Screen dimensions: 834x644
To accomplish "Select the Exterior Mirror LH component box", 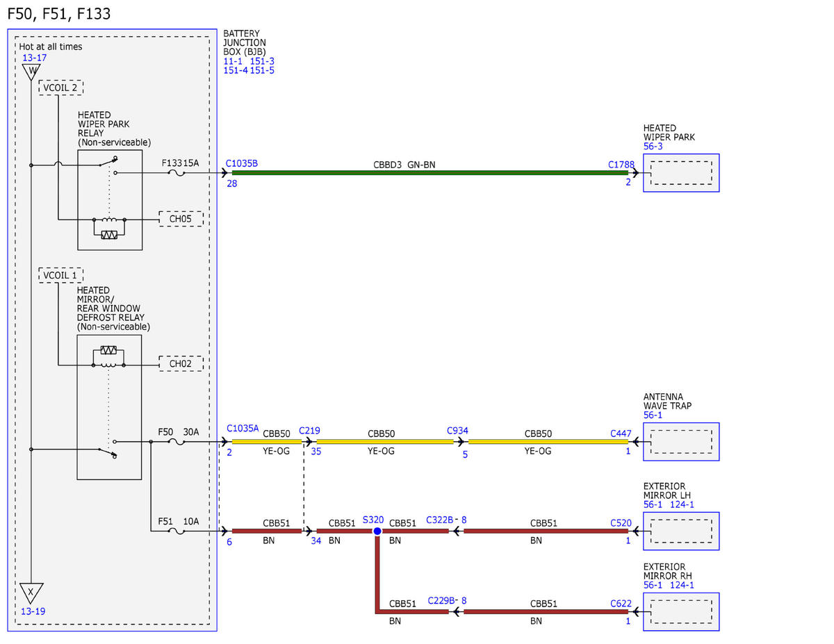I will (681, 531).
